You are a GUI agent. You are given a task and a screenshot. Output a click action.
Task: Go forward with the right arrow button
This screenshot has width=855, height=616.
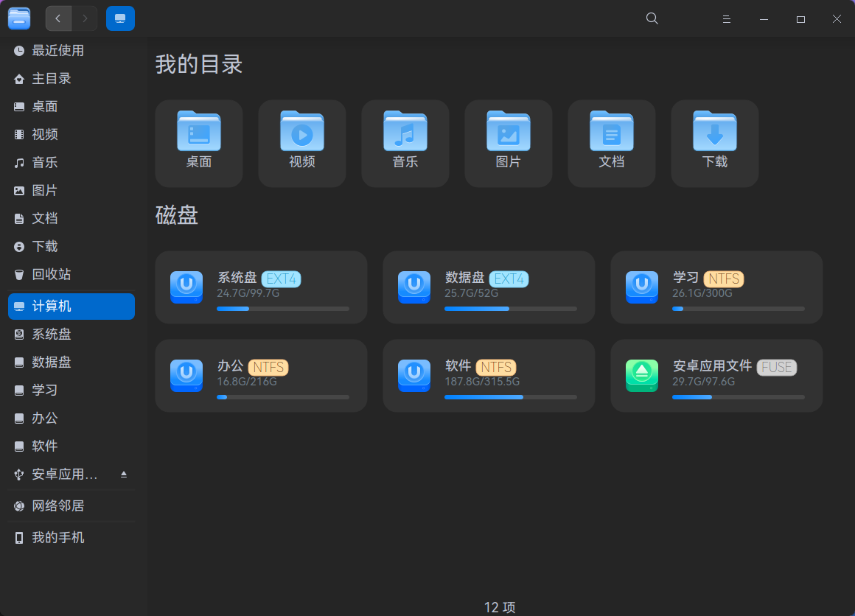[85, 18]
